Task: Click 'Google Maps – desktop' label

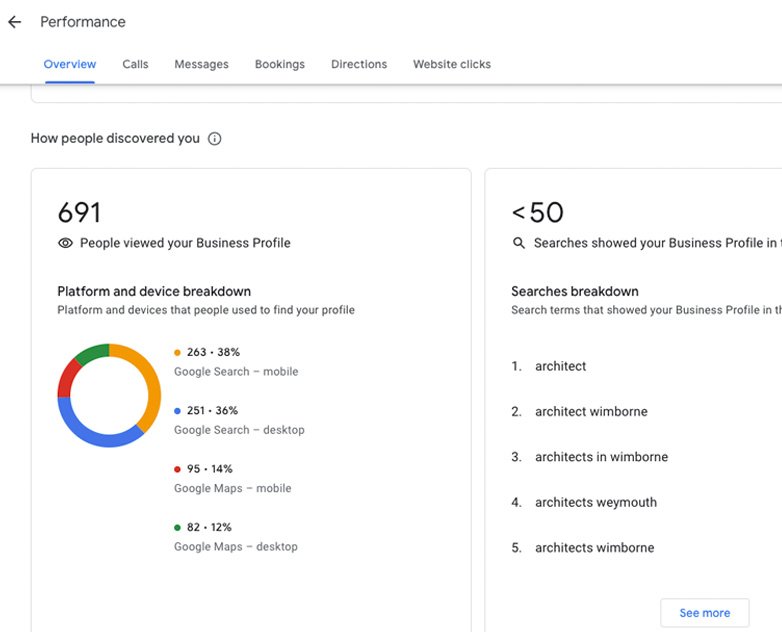Action: pyautogui.click(x=235, y=547)
